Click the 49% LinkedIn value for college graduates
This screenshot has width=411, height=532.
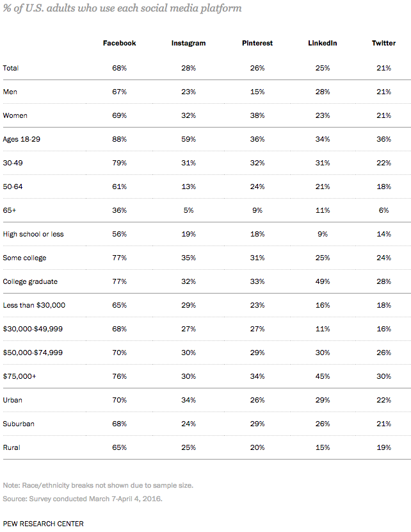323,281
